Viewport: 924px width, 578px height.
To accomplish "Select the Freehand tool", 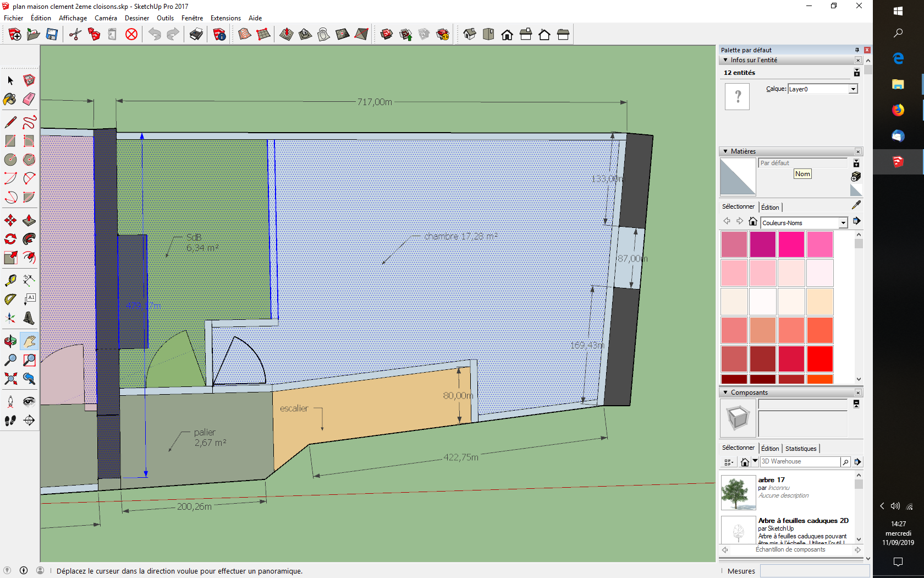I will (x=29, y=122).
